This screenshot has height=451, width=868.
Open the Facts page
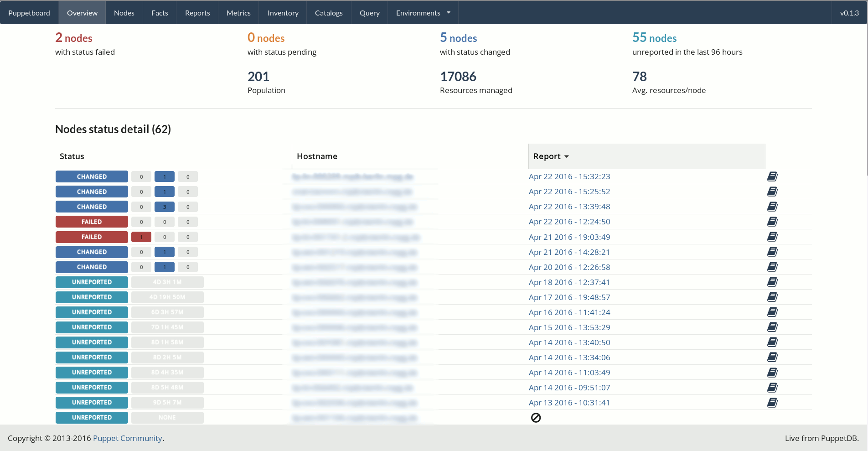pyautogui.click(x=159, y=12)
